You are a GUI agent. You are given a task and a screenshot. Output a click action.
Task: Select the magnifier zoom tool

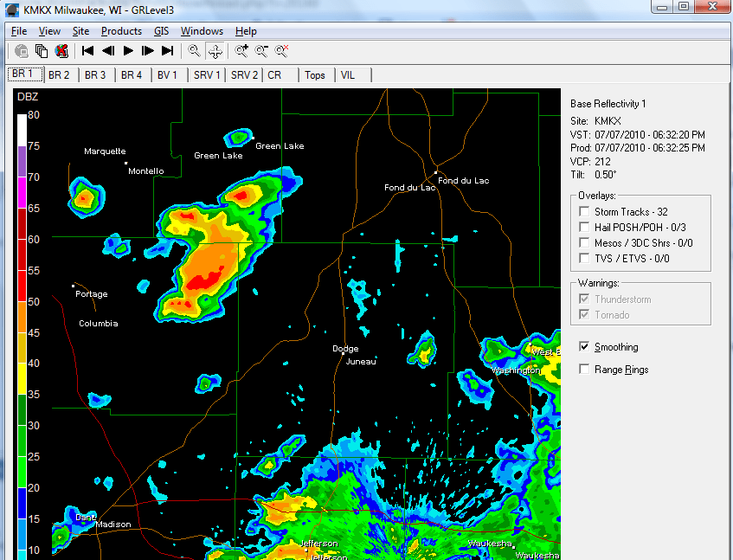tap(194, 50)
